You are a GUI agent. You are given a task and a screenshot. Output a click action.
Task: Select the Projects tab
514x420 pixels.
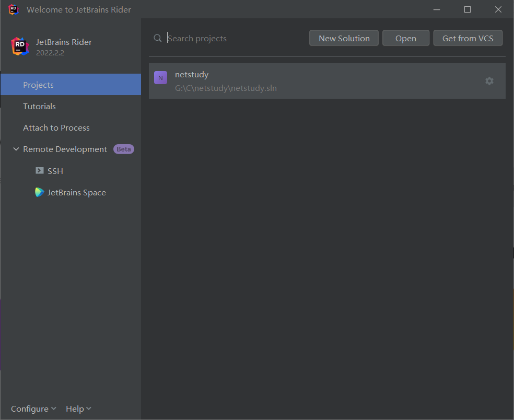point(71,85)
